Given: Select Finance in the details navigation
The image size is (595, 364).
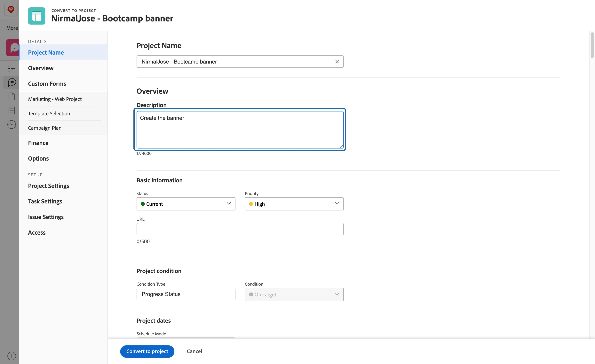Looking at the screenshot, I should [x=38, y=143].
